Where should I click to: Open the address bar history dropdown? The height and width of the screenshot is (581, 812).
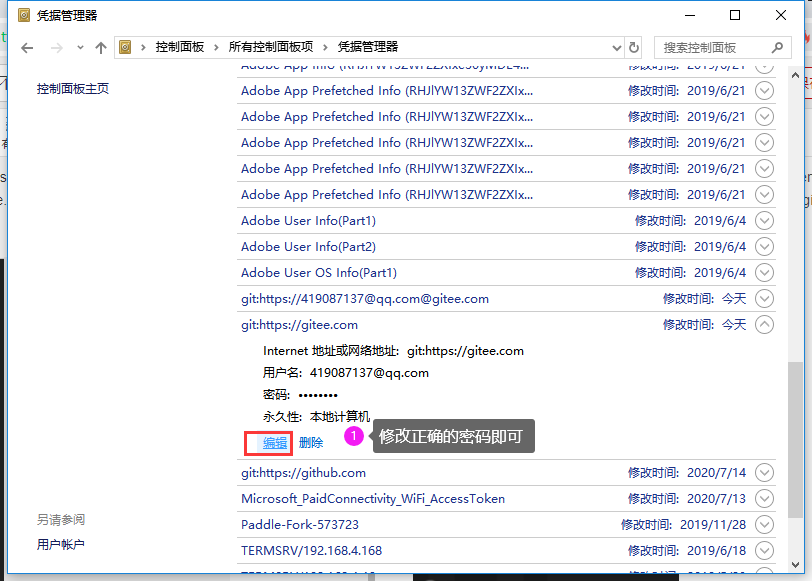coord(617,47)
